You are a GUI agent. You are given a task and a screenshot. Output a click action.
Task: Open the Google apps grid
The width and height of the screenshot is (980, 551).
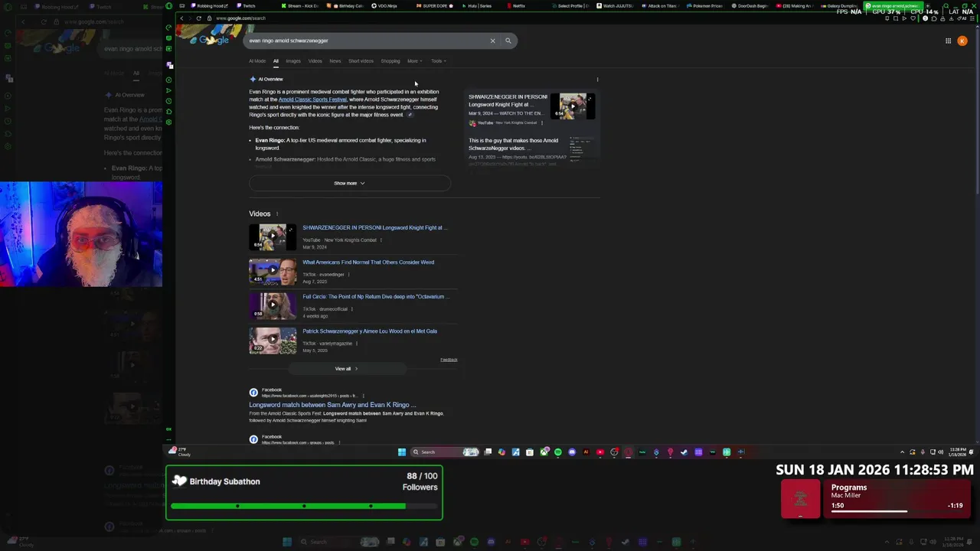[948, 41]
